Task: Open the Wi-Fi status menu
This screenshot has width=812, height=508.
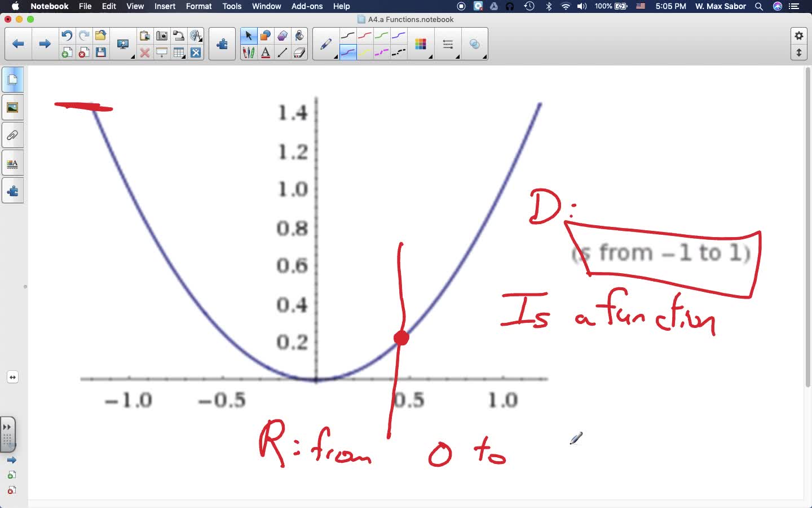Action: click(x=566, y=6)
